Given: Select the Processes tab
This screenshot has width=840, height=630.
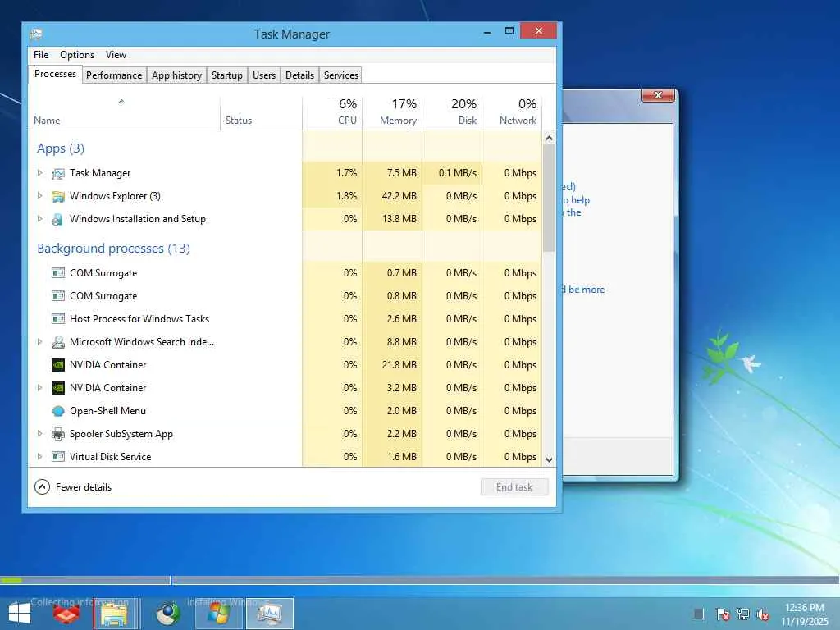Looking at the screenshot, I should point(55,74).
